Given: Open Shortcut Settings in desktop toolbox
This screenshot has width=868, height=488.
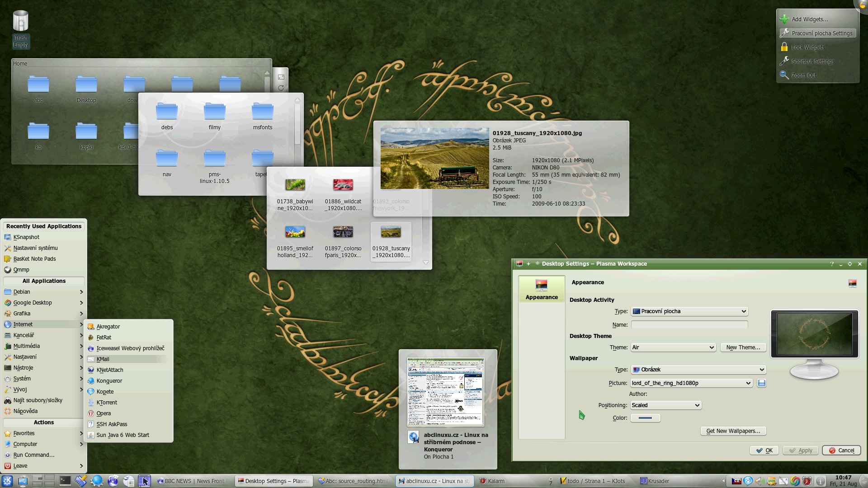Looking at the screenshot, I should click(x=807, y=61).
